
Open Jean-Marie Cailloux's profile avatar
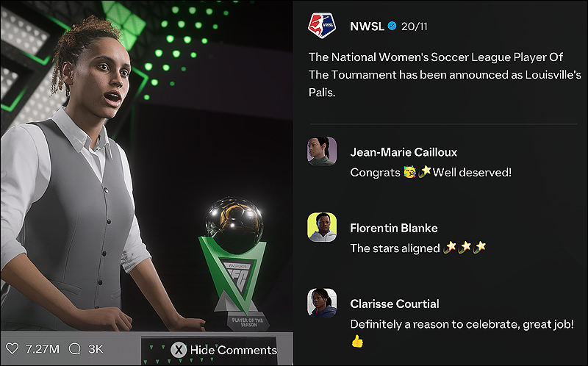322,151
